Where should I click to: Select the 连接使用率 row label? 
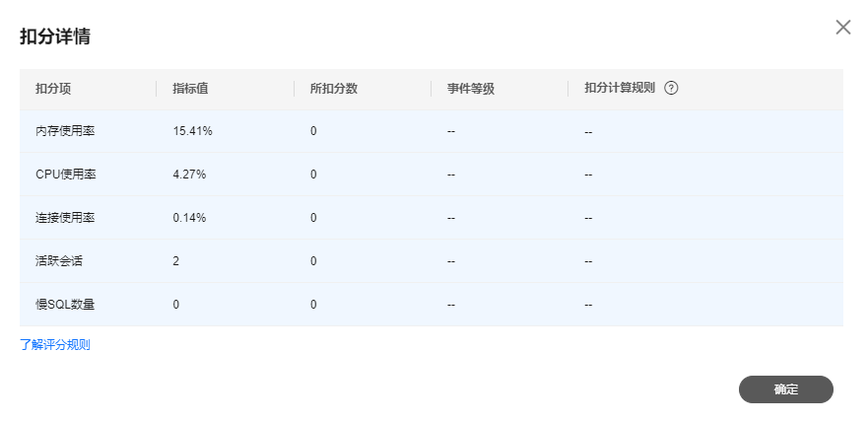[x=65, y=218]
